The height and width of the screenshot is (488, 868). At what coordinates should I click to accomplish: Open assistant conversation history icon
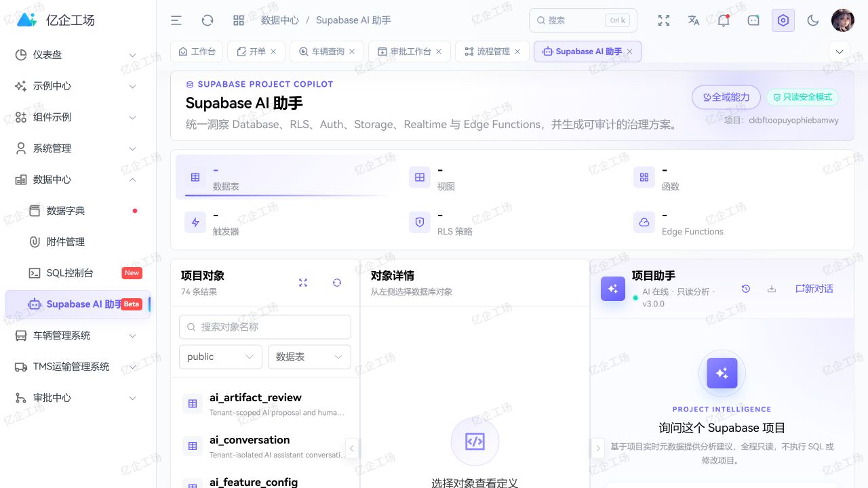(x=746, y=289)
